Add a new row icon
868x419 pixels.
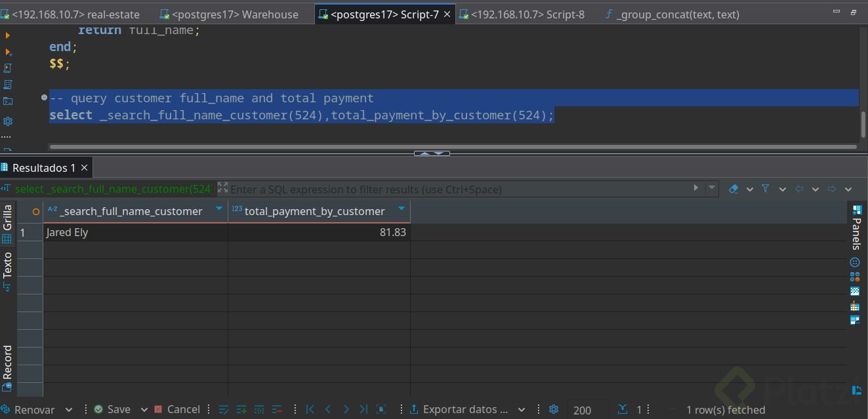point(241,409)
